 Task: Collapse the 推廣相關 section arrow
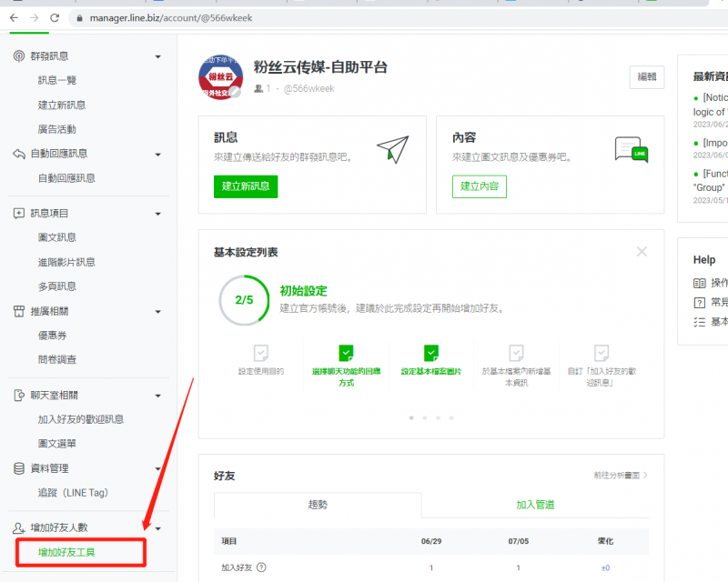click(157, 311)
